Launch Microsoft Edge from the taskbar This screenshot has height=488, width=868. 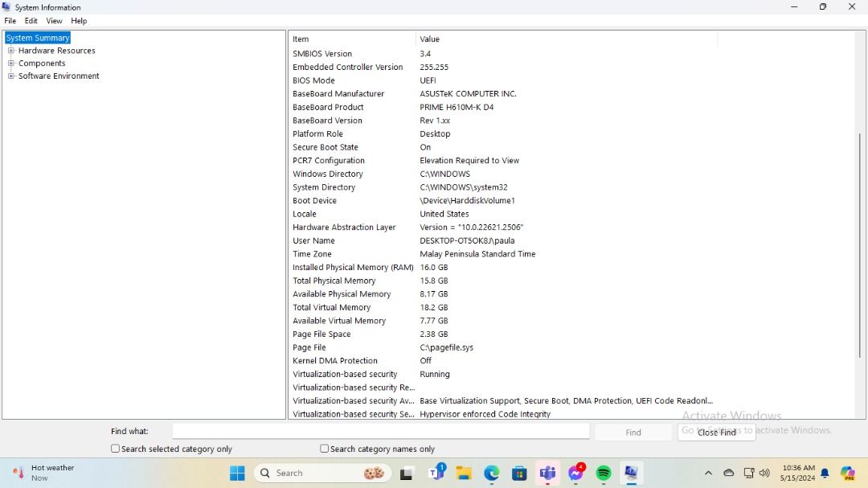(x=491, y=473)
